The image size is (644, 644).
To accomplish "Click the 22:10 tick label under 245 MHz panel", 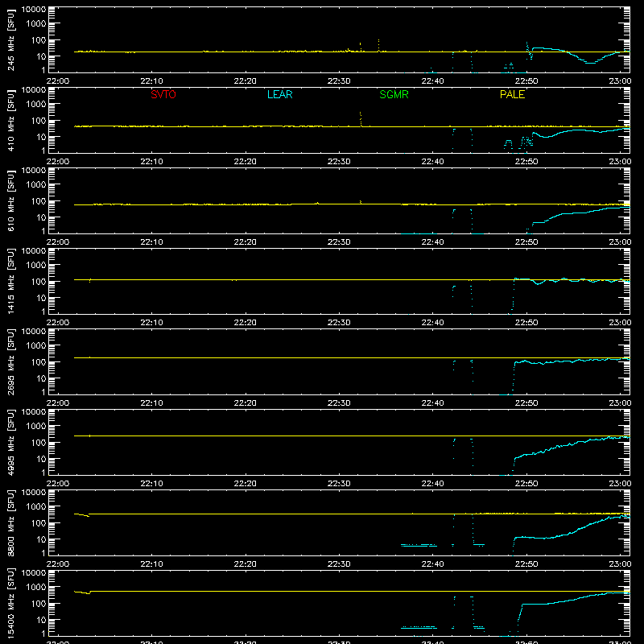I will [x=151, y=81].
